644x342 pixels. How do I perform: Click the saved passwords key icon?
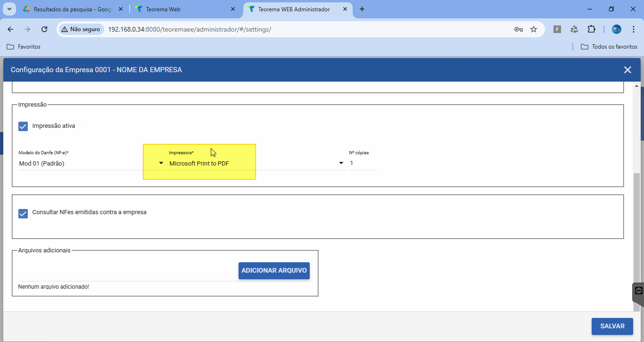pos(518,29)
